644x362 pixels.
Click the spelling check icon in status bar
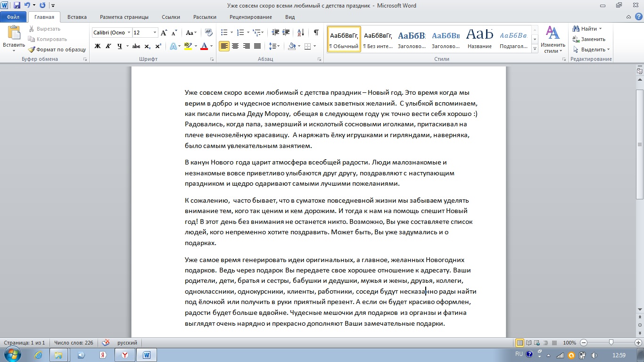tap(106, 343)
